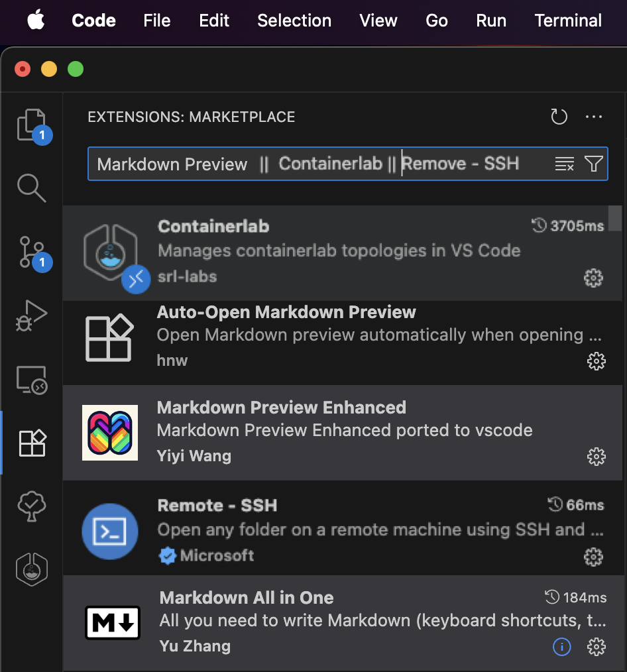Click publisher name hnw
The width and height of the screenshot is (627, 672).
172,361
